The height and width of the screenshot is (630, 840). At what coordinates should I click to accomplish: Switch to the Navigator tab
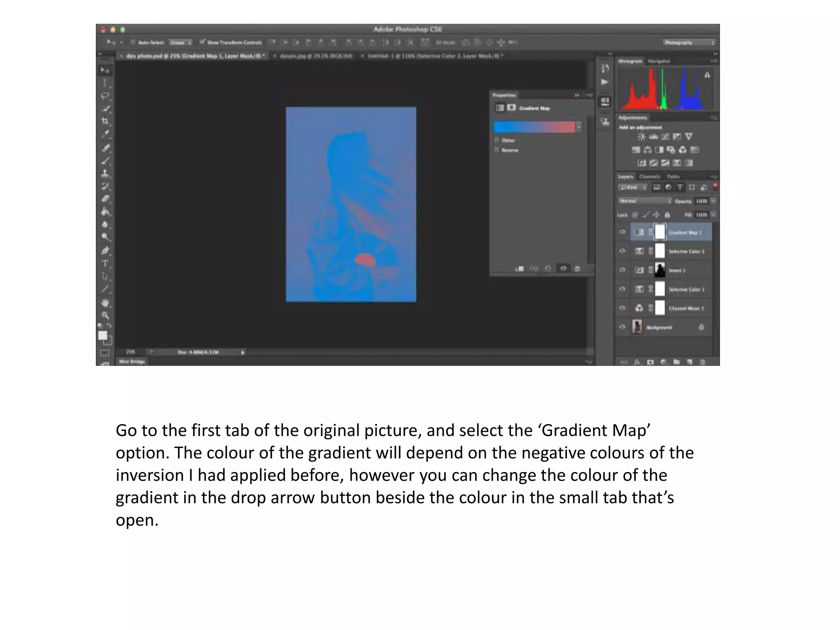(659, 61)
